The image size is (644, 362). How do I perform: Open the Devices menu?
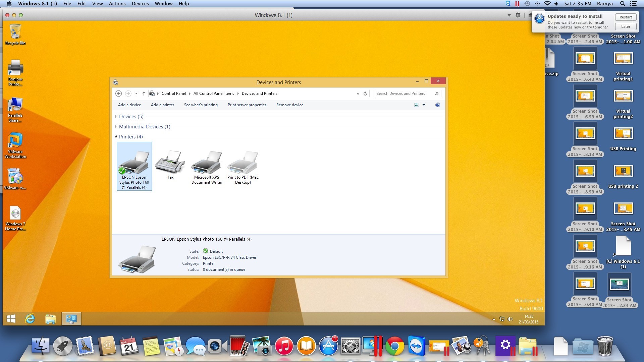point(140,4)
